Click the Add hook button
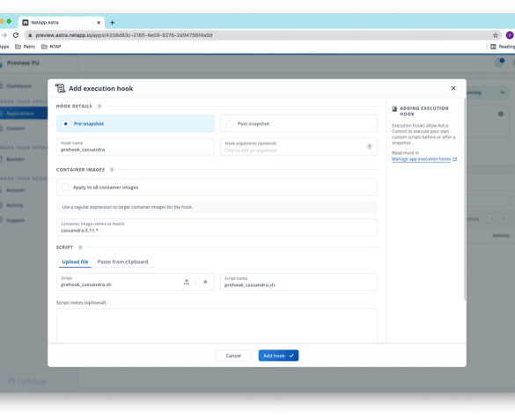The height and width of the screenshot is (420, 515). point(278,356)
